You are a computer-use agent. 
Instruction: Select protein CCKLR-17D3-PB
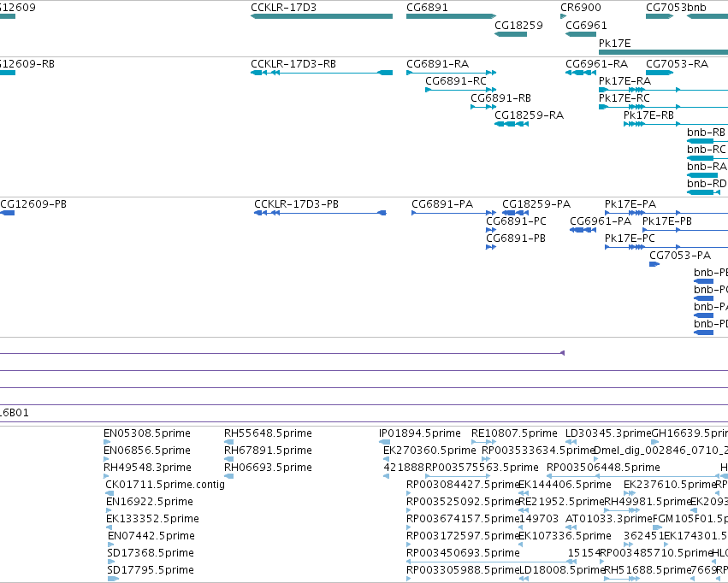pos(320,213)
